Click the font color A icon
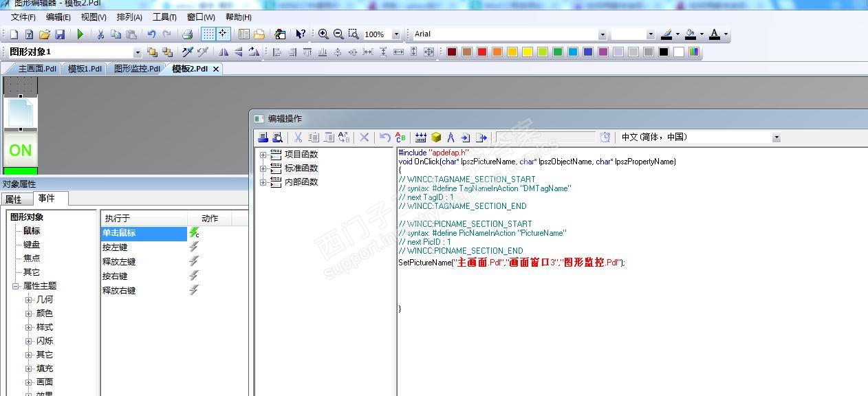 click(715, 34)
